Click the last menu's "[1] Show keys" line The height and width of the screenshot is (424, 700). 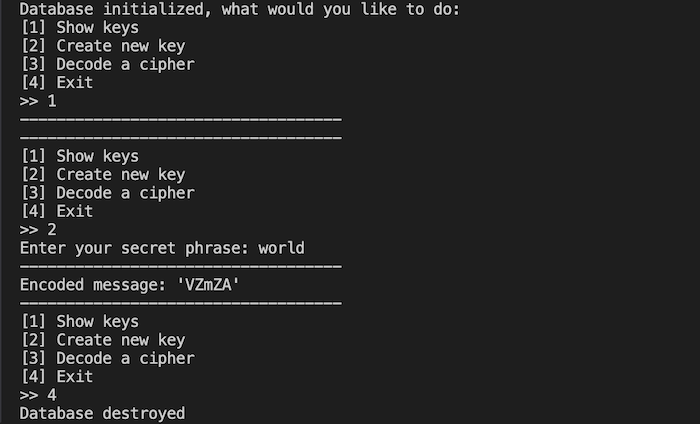79,322
